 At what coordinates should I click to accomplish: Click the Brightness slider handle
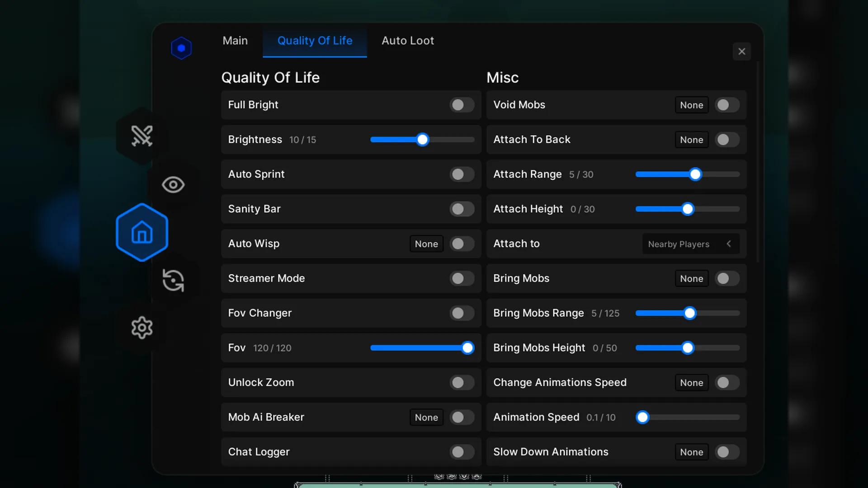pos(422,140)
